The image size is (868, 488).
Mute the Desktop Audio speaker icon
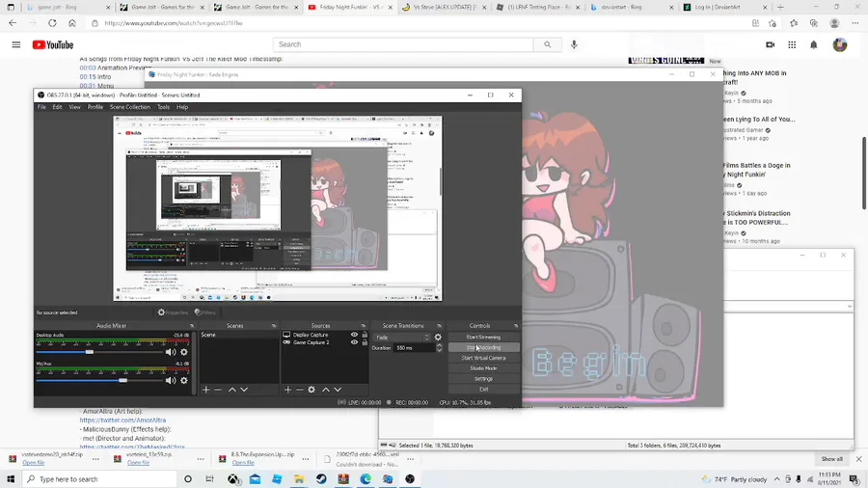point(171,352)
